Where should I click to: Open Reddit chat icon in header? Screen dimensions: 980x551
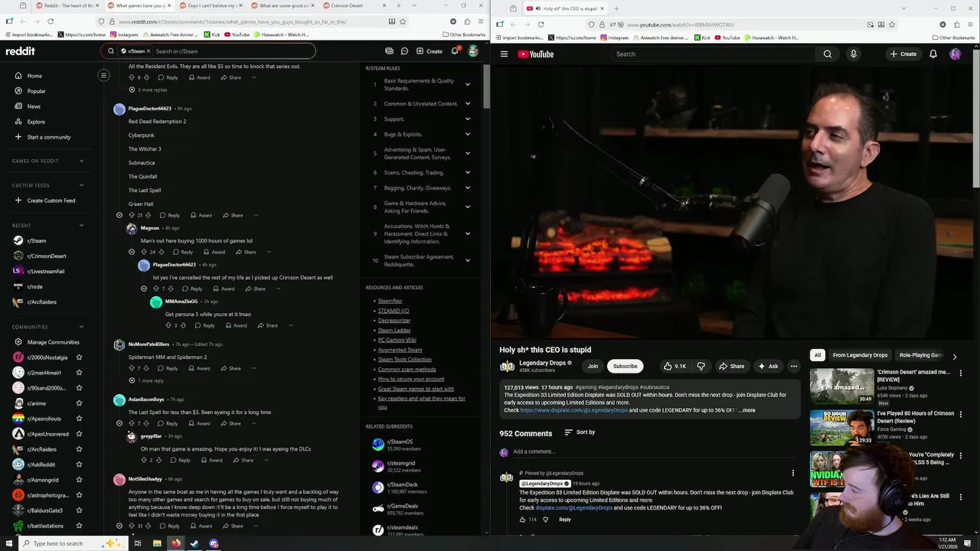(404, 51)
